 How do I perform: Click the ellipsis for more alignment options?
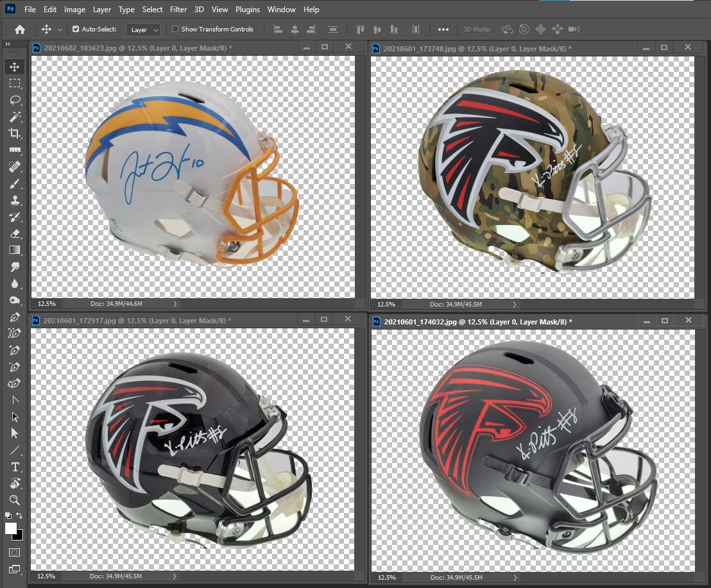443,29
